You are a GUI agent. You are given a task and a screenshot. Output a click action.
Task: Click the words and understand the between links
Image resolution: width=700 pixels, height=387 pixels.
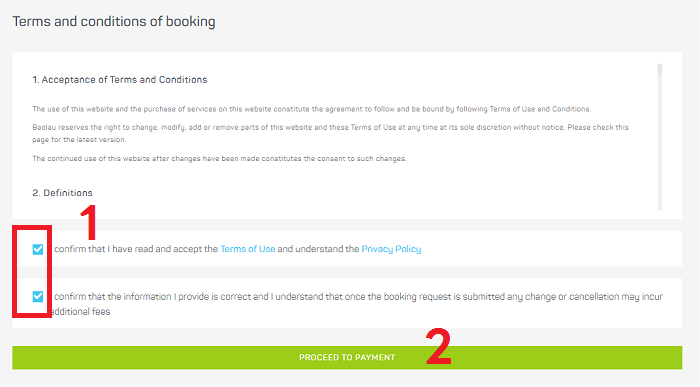tap(318, 249)
